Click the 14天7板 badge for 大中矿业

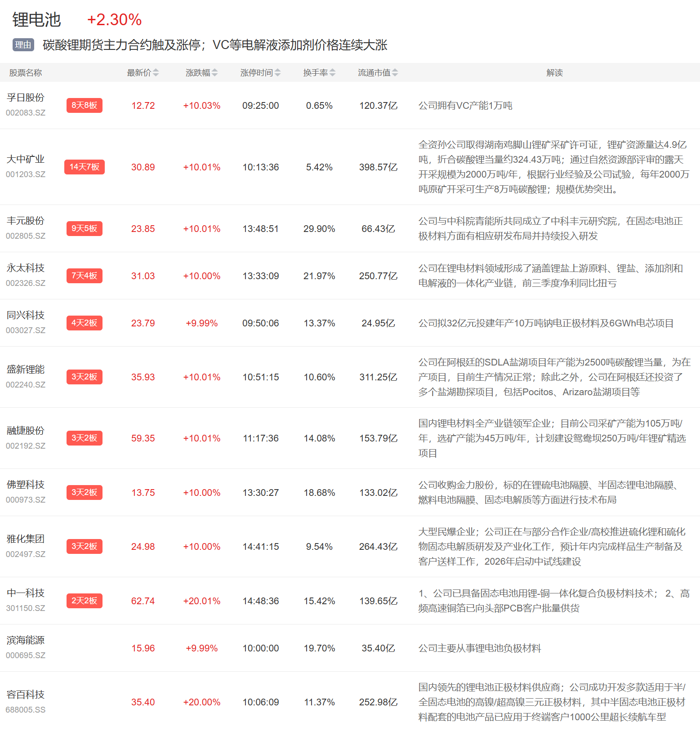[x=84, y=167]
